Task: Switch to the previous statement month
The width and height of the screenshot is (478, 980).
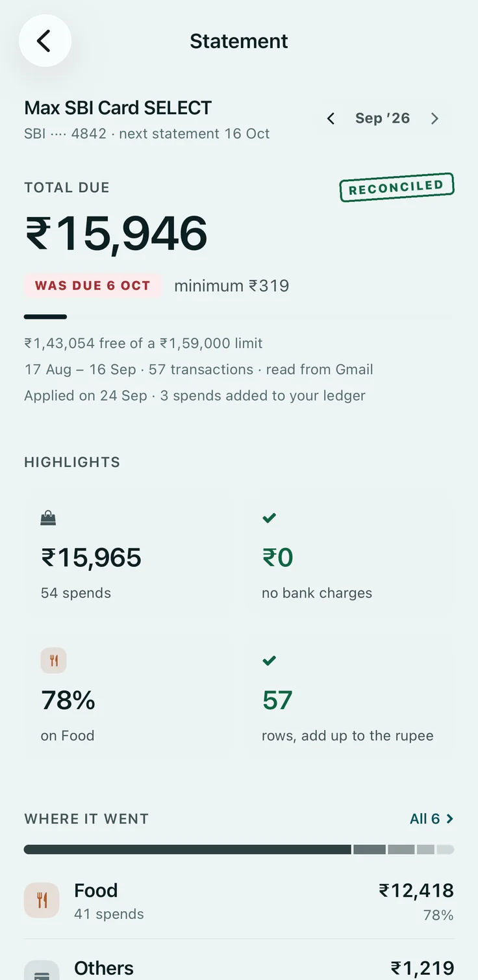Action: coord(331,118)
